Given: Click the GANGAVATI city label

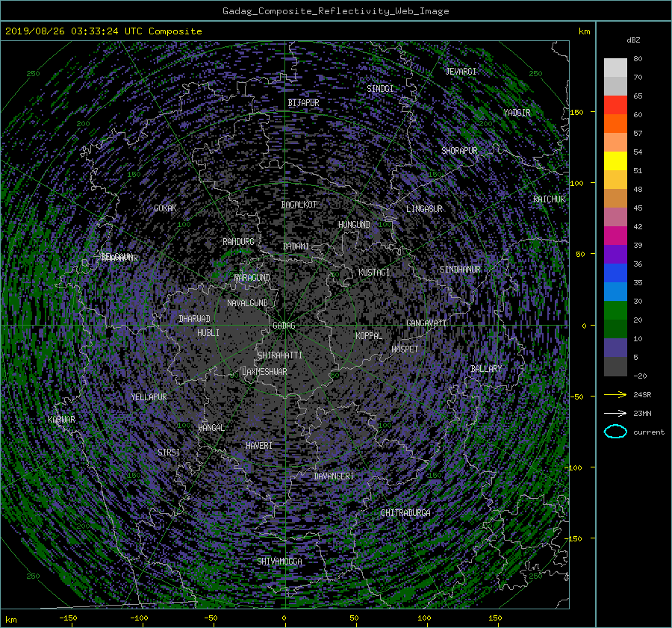Looking at the screenshot, I should tap(426, 323).
